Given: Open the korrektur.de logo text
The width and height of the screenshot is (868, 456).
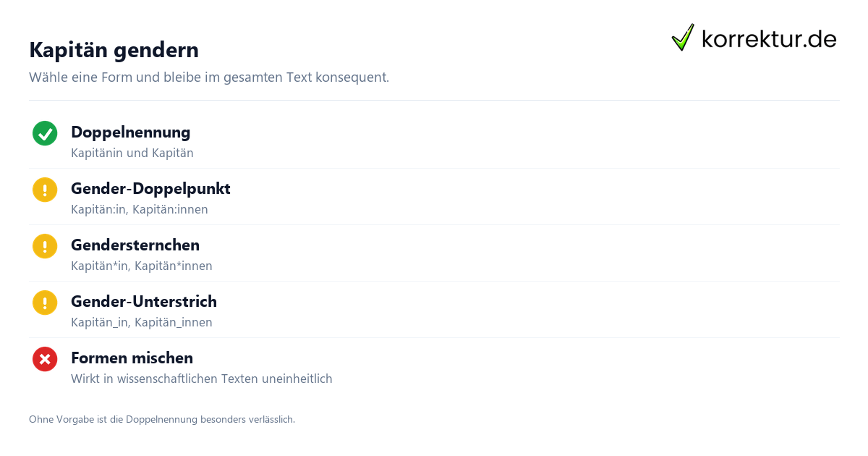Looking at the screenshot, I should (x=769, y=39).
